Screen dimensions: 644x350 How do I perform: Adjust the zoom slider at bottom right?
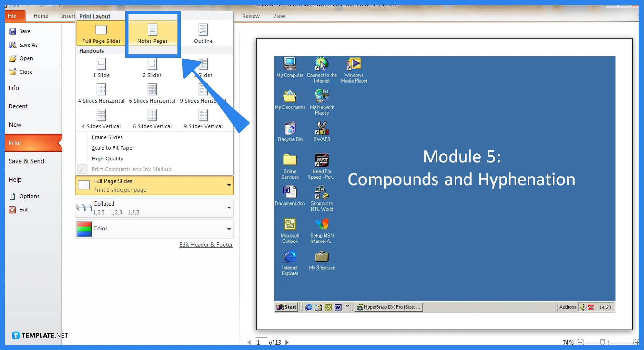tap(603, 342)
